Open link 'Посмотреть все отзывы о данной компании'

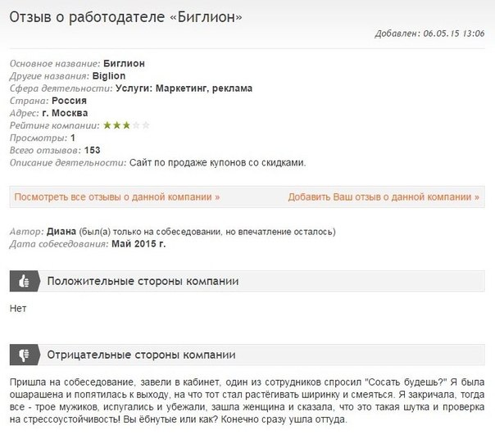click(x=117, y=197)
